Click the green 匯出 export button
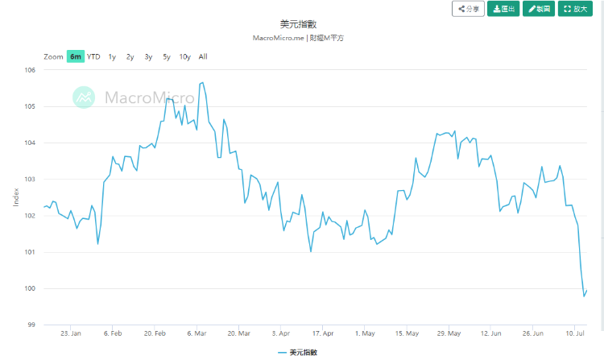The height and width of the screenshot is (364, 604). click(x=503, y=9)
